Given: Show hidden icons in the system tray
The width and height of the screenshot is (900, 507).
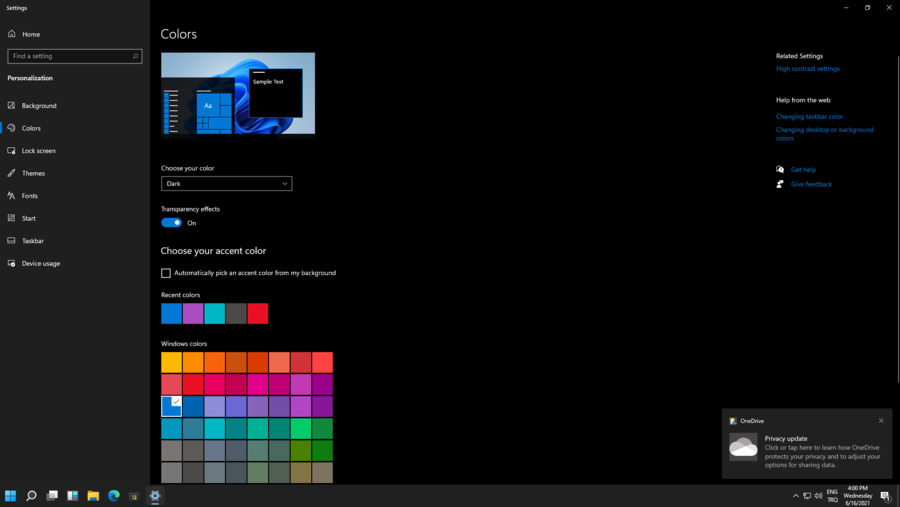Looking at the screenshot, I should click(x=796, y=496).
